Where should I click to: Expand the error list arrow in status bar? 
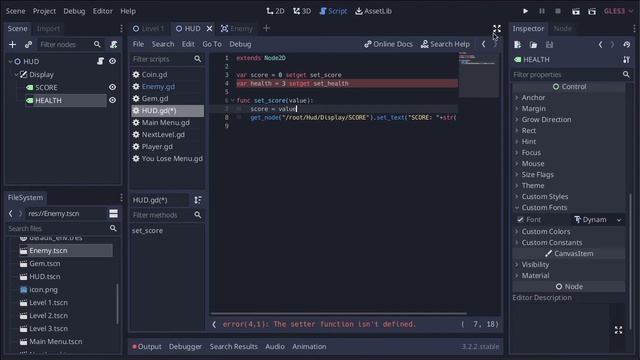(214, 324)
